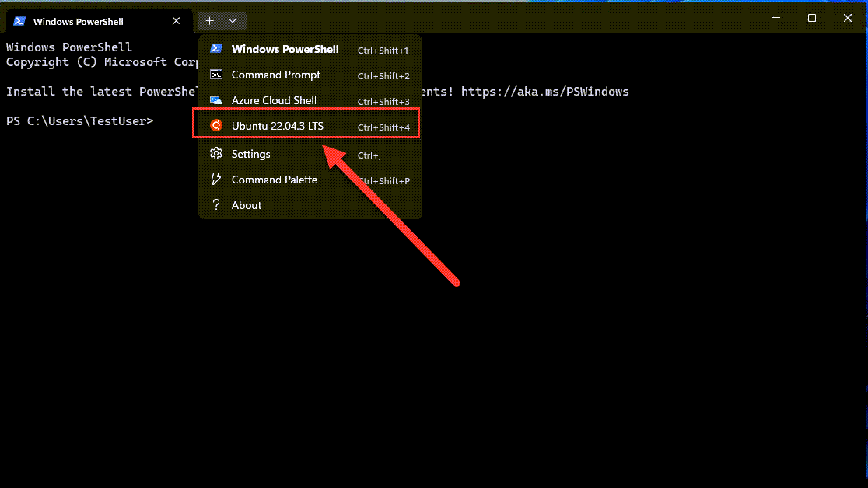868x488 pixels.
Task: Click the Settings gear icon
Action: (x=216, y=153)
